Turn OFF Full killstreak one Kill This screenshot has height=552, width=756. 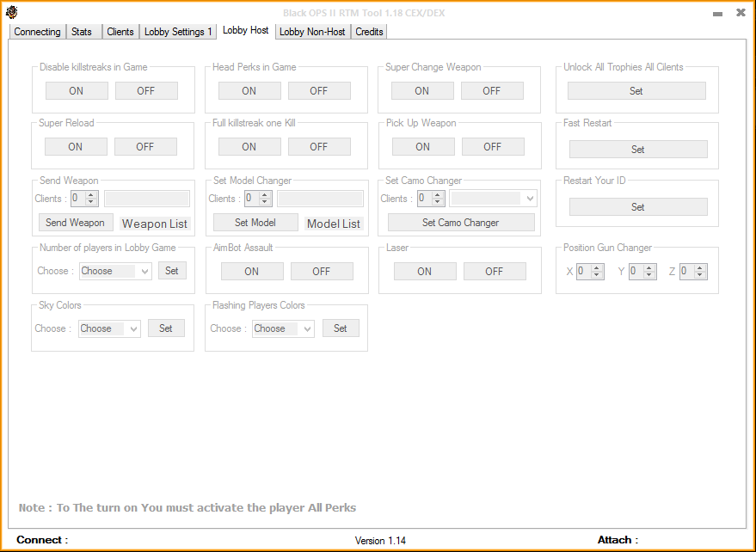tap(319, 146)
